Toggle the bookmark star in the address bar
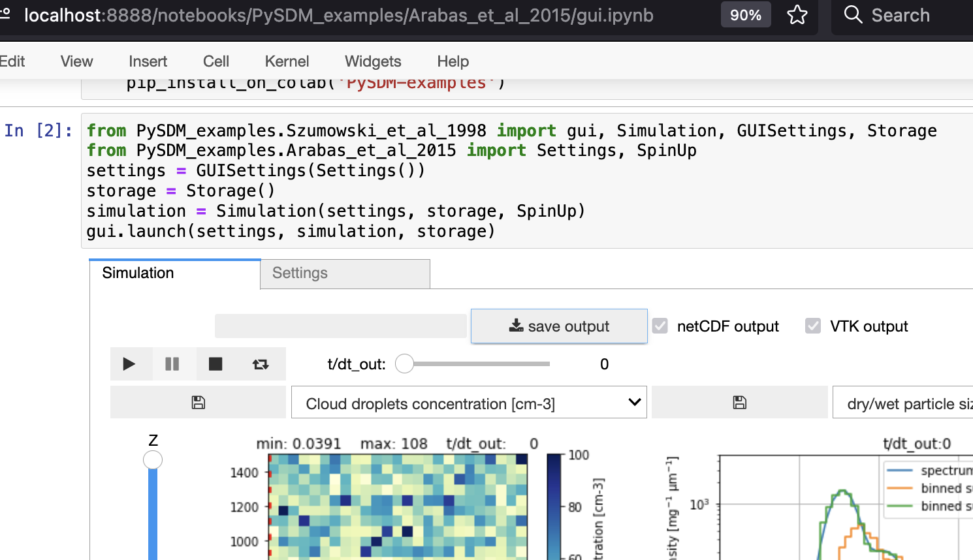Screen dimensions: 973x560 tap(797, 14)
